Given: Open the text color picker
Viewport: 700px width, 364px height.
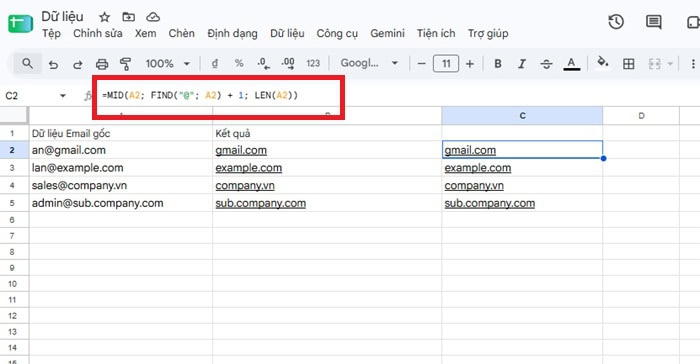Looking at the screenshot, I should [x=571, y=64].
